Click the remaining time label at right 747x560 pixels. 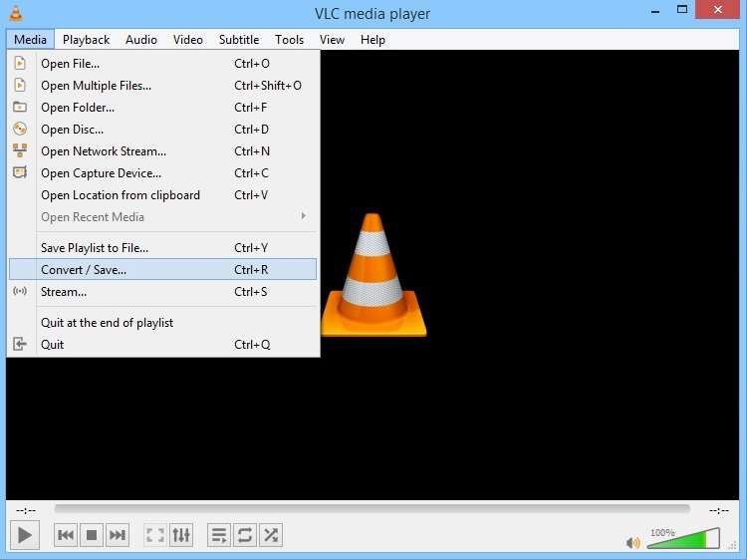click(719, 510)
